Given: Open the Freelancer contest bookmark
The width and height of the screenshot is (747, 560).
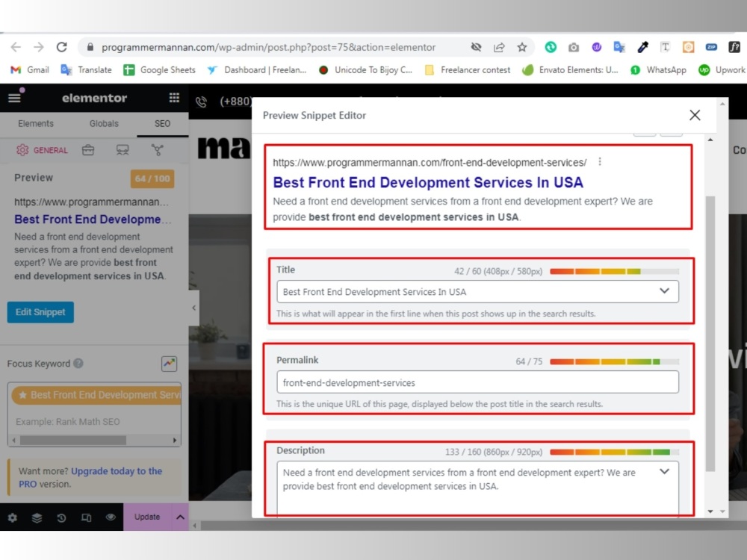Looking at the screenshot, I should [468, 70].
